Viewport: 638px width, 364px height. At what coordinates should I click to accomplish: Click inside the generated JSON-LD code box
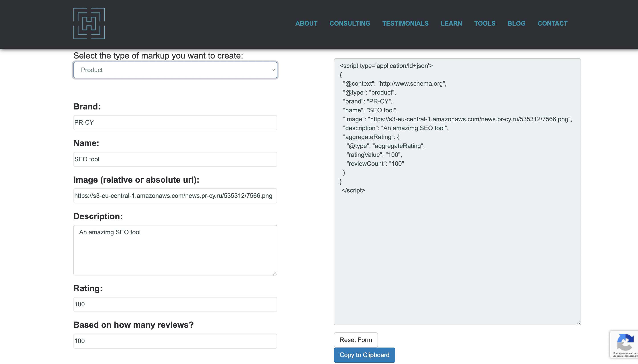point(457,250)
